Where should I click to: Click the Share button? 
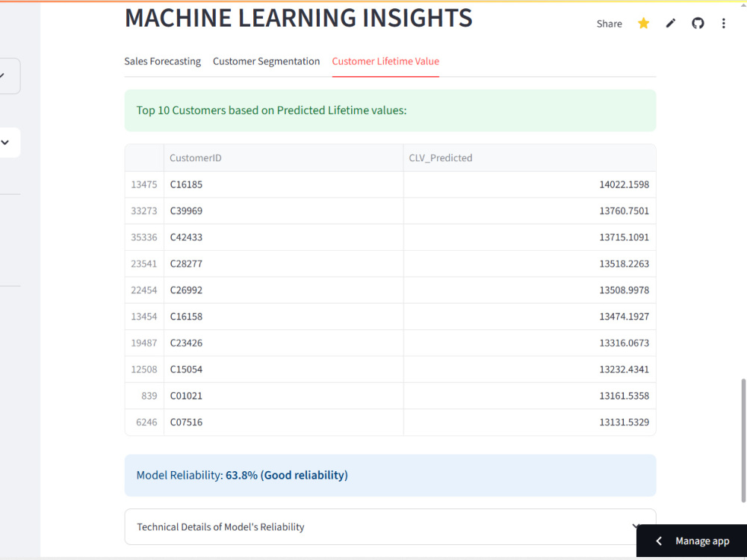[609, 24]
